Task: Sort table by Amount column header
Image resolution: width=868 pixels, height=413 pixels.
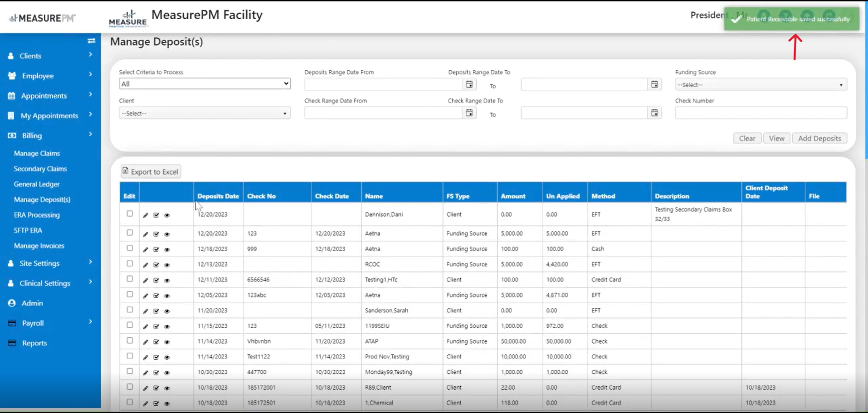Action: coord(513,196)
